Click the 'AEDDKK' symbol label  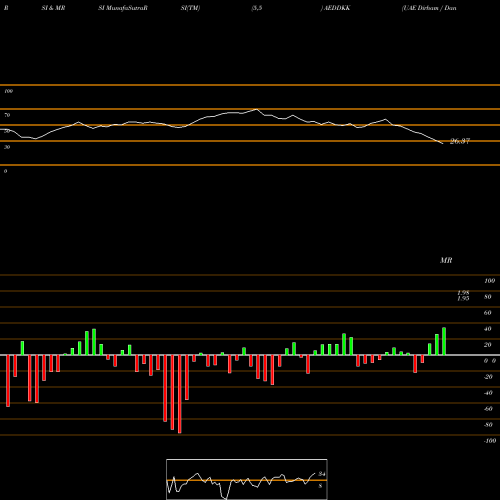click(x=337, y=8)
